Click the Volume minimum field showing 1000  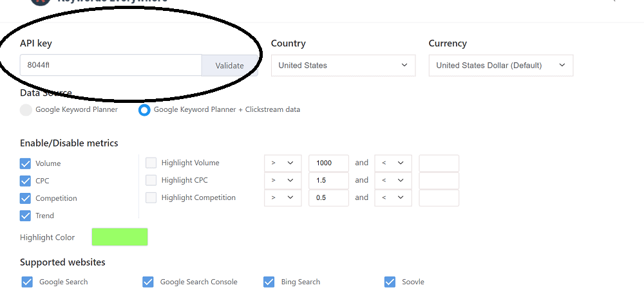[x=328, y=163]
